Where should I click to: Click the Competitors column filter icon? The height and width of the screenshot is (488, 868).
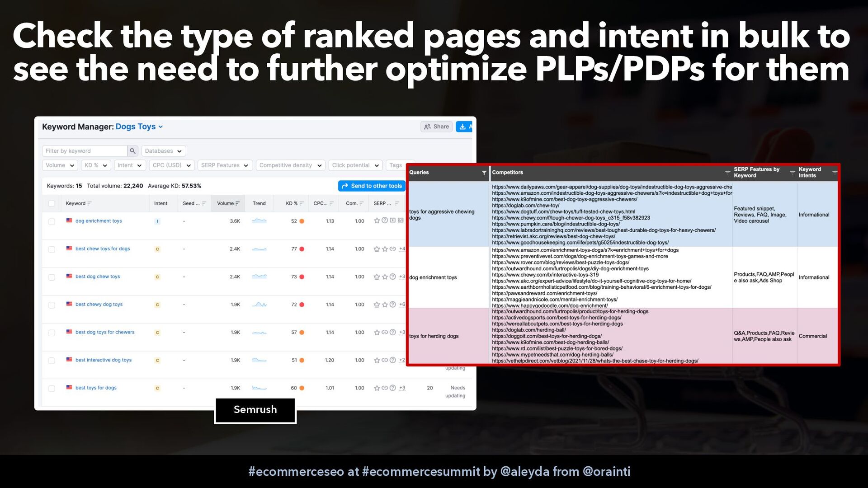tap(727, 173)
